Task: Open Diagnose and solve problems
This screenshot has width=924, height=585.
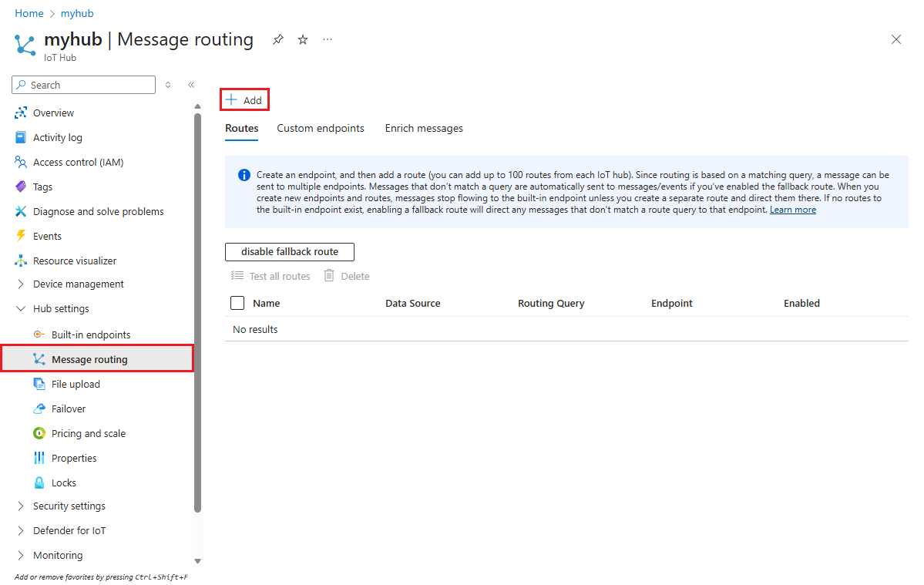Action: pos(95,210)
